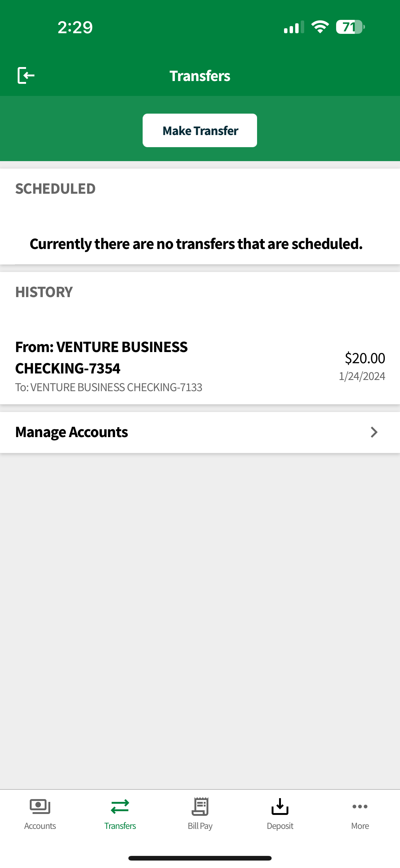Tap the SCHEDULED section header
The image size is (400, 868).
pyautogui.click(x=56, y=189)
